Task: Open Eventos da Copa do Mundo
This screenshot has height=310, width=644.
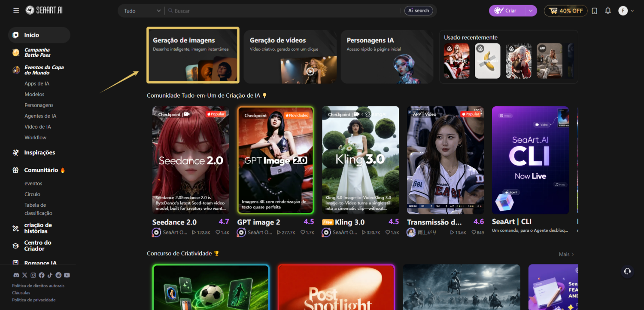Action: (x=39, y=70)
